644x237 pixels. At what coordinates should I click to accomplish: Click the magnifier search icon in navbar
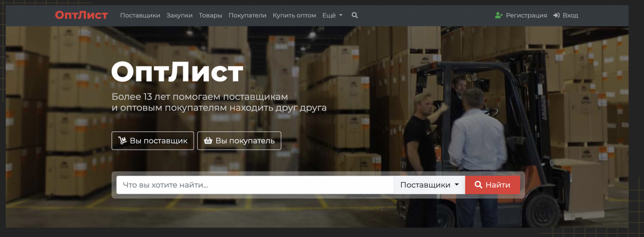(355, 15)
